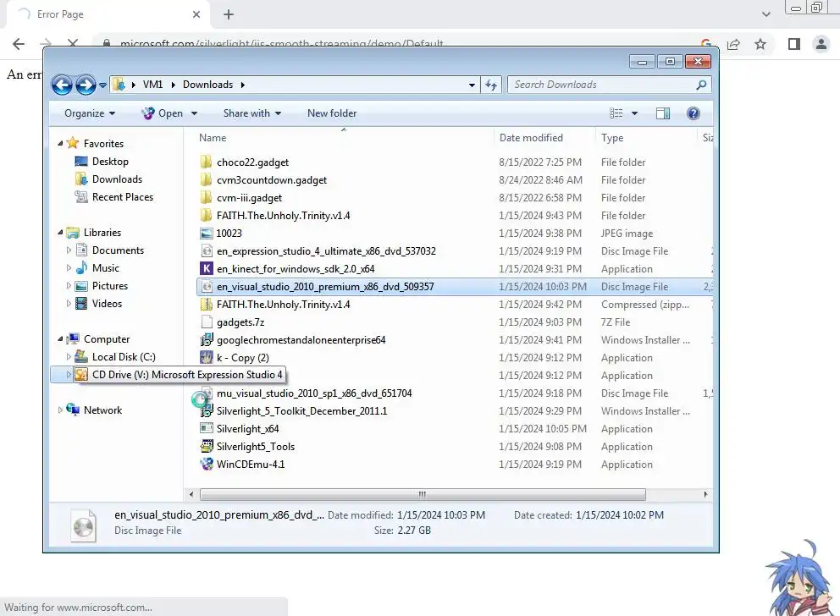This screenshot has width=840, height=616.
Task: Select en_visual_studio_2010_premium disc image icon
Action: point(207,286)
